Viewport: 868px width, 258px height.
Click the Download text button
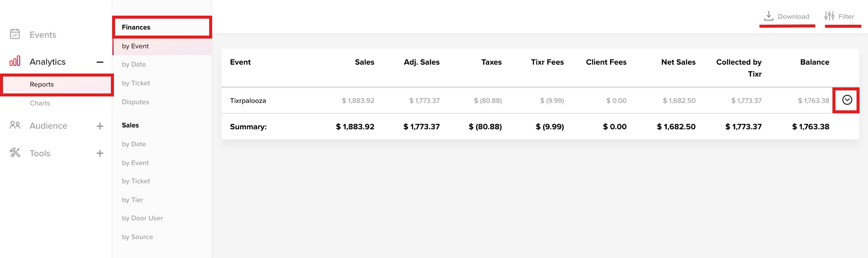pos(793,17)
